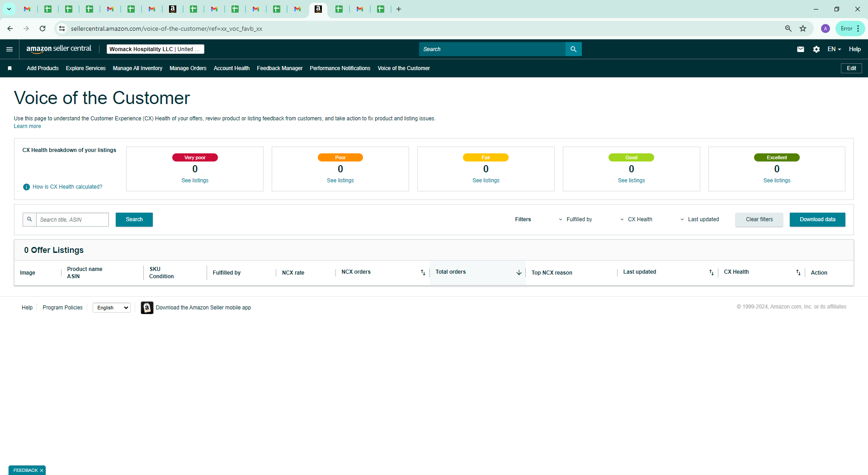Open the Chrome three-dot menu
The image size is (868, 475).
point(858,28)
